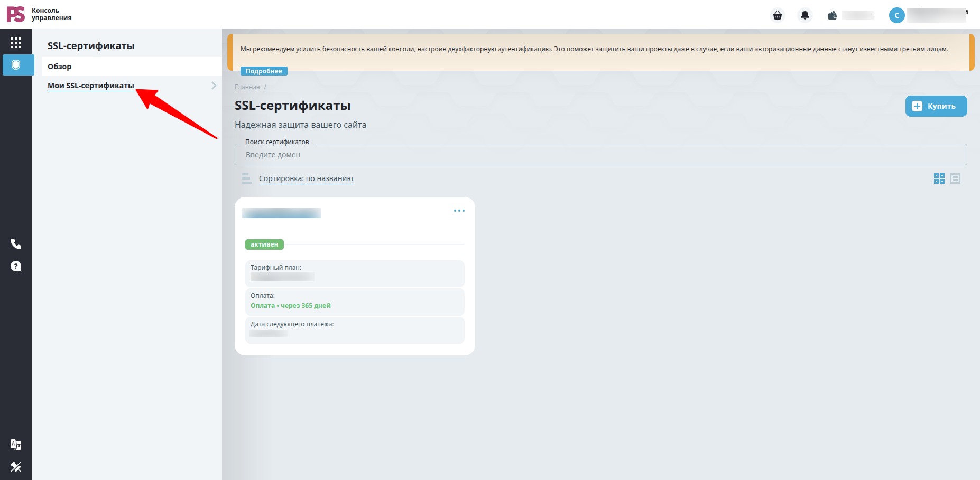Viewport: 980px width, 480px height.
Task: Click the Надежная защита вашего сайта subtitle
Action: click(300, 125)
